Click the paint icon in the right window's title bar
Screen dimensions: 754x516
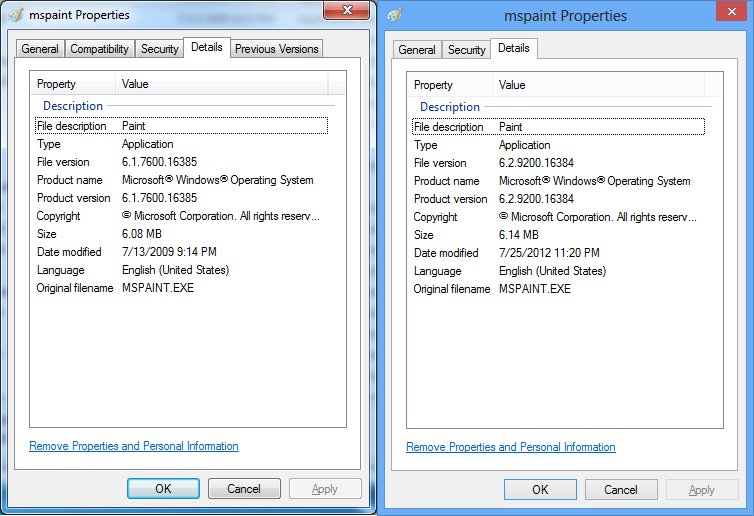395,15
